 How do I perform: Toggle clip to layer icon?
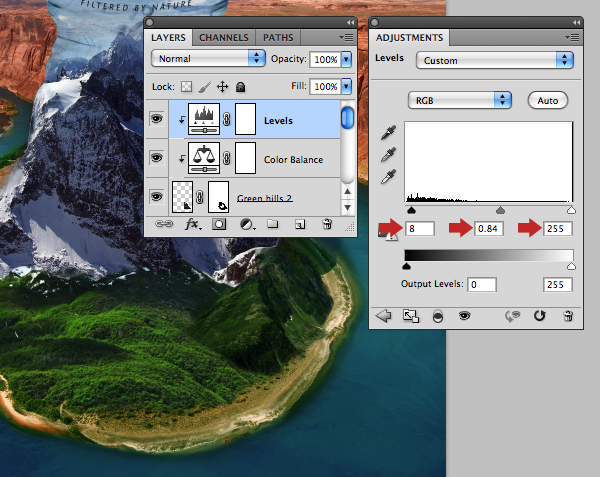(438, 316)
